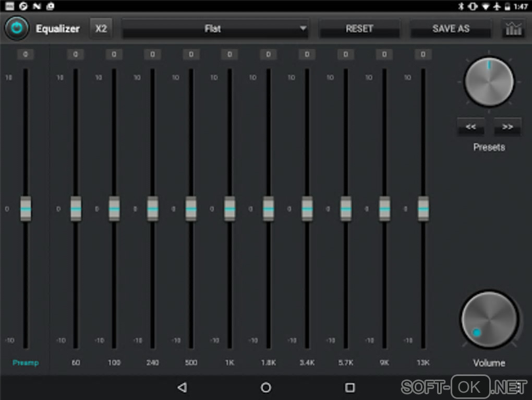The width and height of the screenshot is (532, 400).
Task: Click the Presets label text
Action: [x=489, y=147]
